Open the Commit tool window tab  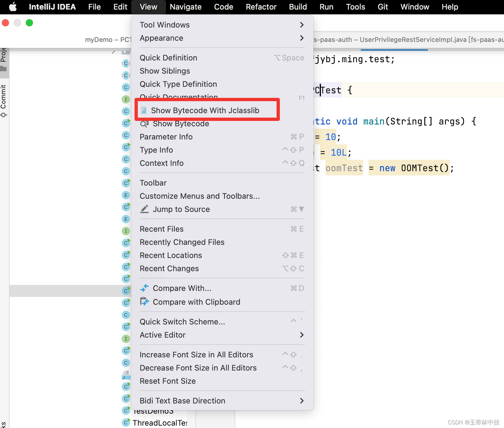pyautogui.click(x=4, y=101)
